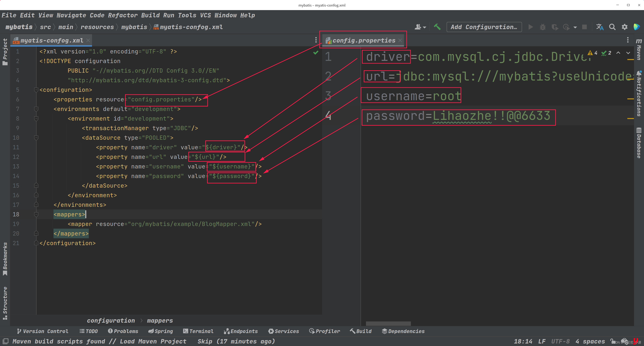Expand the Problems tab at bottom panel
This screenshot has height=346, width=644.
(x=123, y=331)
